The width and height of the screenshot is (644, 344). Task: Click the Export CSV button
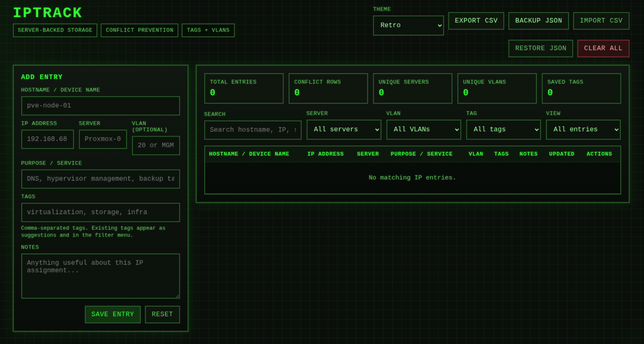[x=476, y=21]
